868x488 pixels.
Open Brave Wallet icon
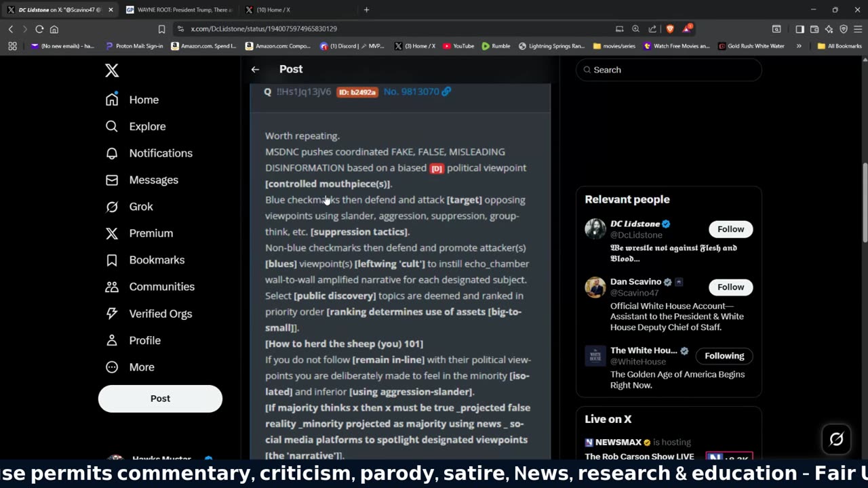[814, 29]
